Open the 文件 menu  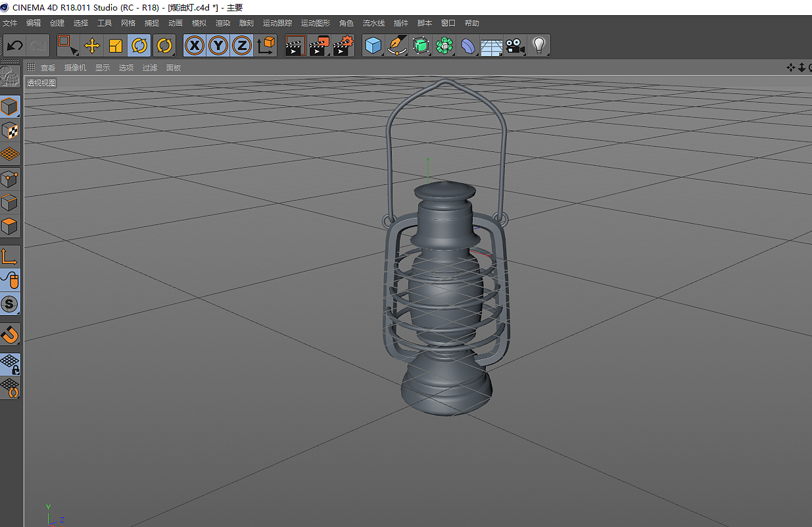[10, 23]
